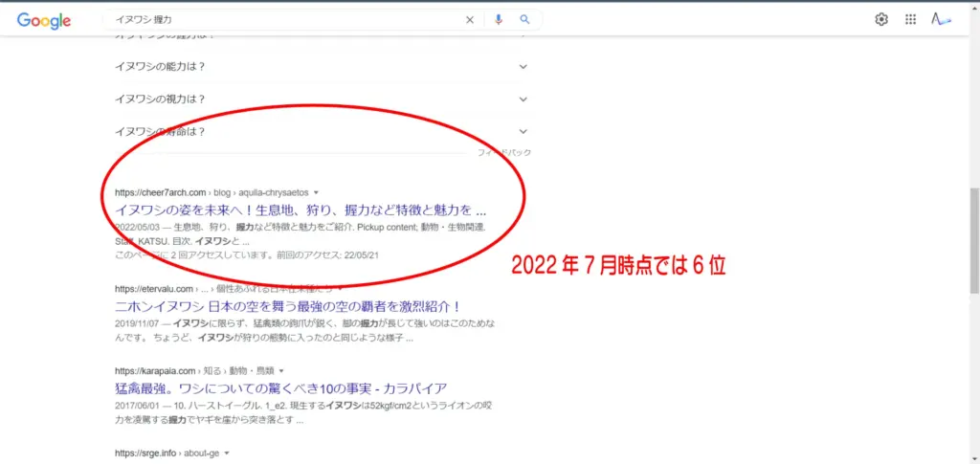Viewport: 980px width, 464px height.
Task: Open the srge.info result options arrow
Action: point(227,453)
